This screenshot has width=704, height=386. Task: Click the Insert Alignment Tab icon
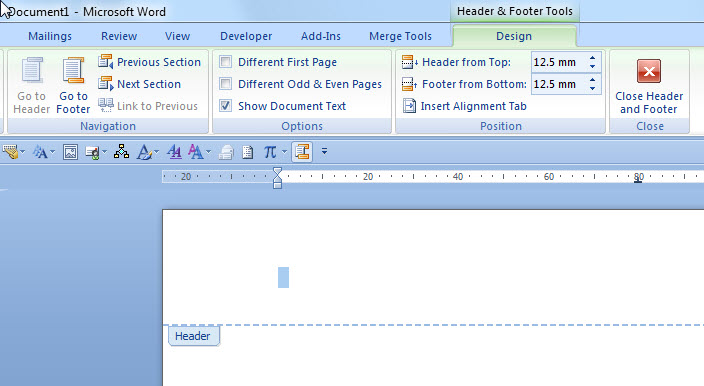(x=409, y=106)
